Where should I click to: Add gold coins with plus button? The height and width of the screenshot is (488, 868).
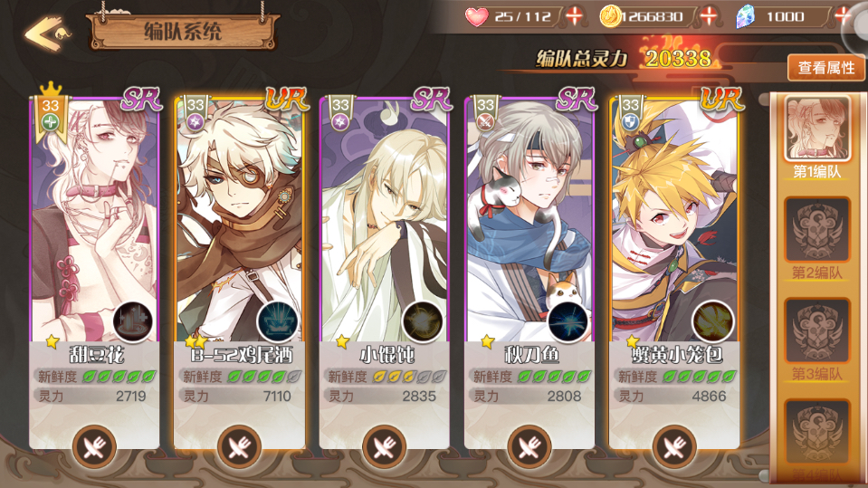point(709,16)
